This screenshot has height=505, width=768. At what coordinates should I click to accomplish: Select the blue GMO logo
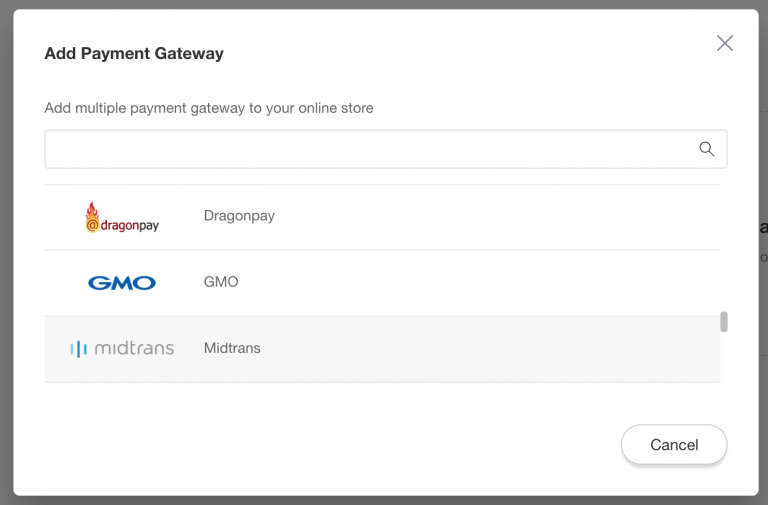coord(122,283)
